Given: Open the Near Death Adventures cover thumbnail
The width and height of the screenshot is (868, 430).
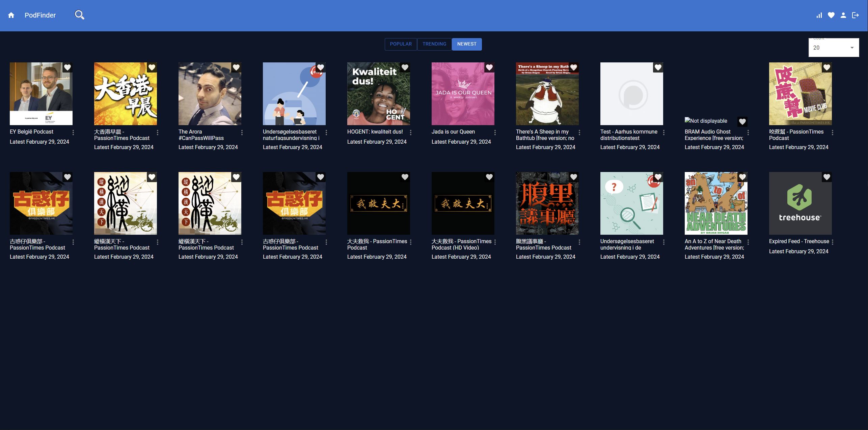Looking at the screenshot, I should tap(716, 203).
